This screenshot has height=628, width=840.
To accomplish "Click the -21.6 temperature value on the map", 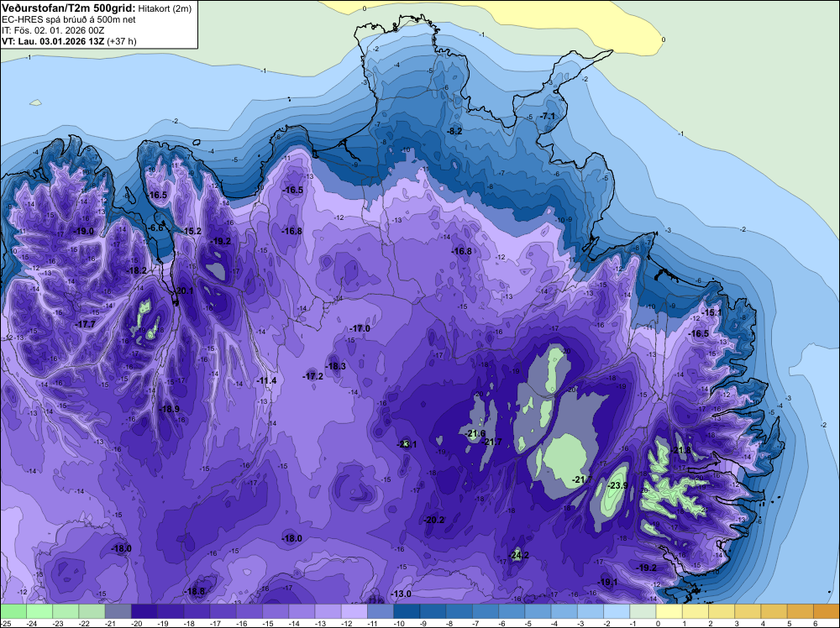I will tap(475, 433).
